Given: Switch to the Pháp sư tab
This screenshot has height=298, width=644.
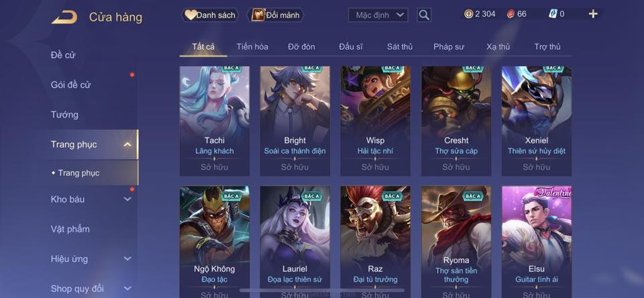Looking at the screenshot, I should [x=449, y=47].
